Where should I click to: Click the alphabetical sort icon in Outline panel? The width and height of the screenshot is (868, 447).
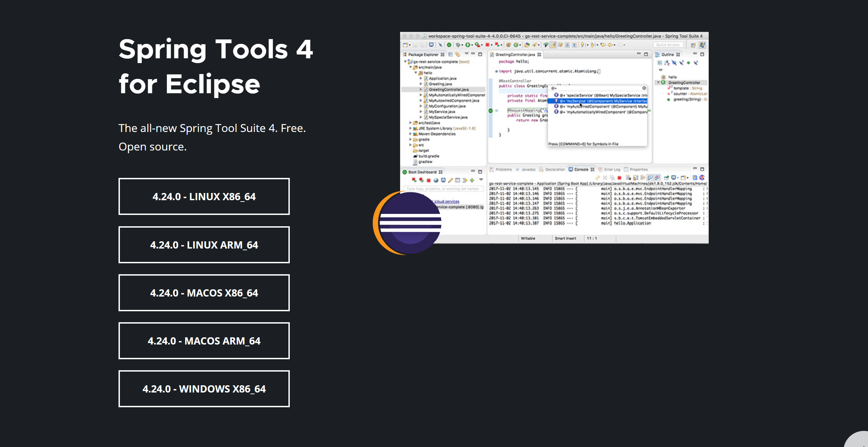667,63
